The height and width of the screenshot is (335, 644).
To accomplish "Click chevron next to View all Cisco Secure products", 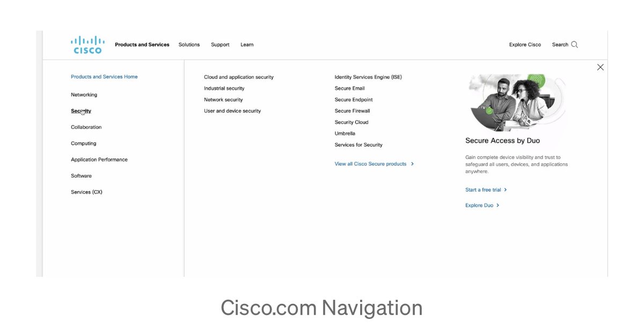I will tap(412, 164).
